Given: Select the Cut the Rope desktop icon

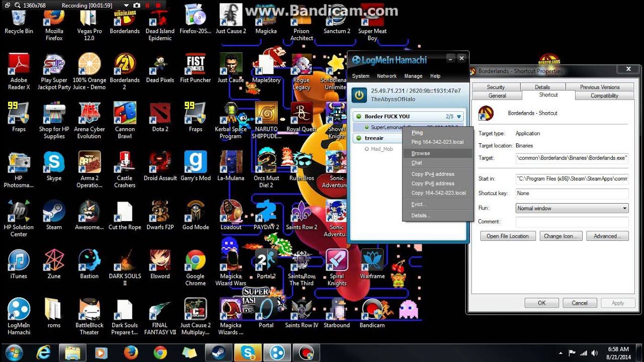Looking at the screenshot, I should (124, 215).
